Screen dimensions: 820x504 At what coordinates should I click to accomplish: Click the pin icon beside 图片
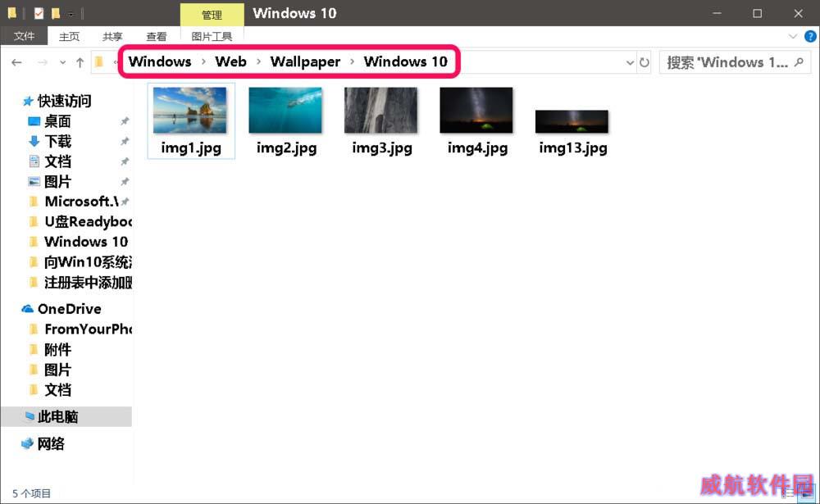(x=125, y=181)
